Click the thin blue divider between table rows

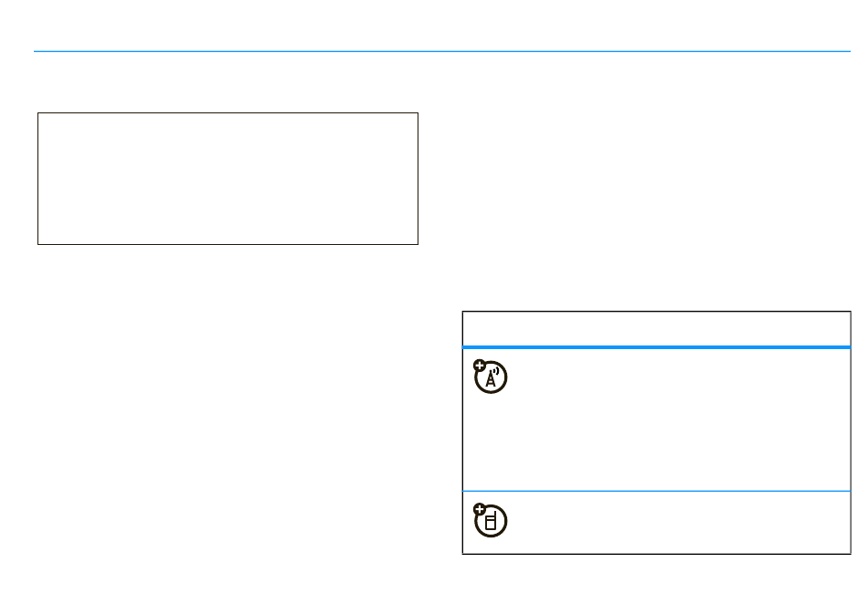click(657, 491)
